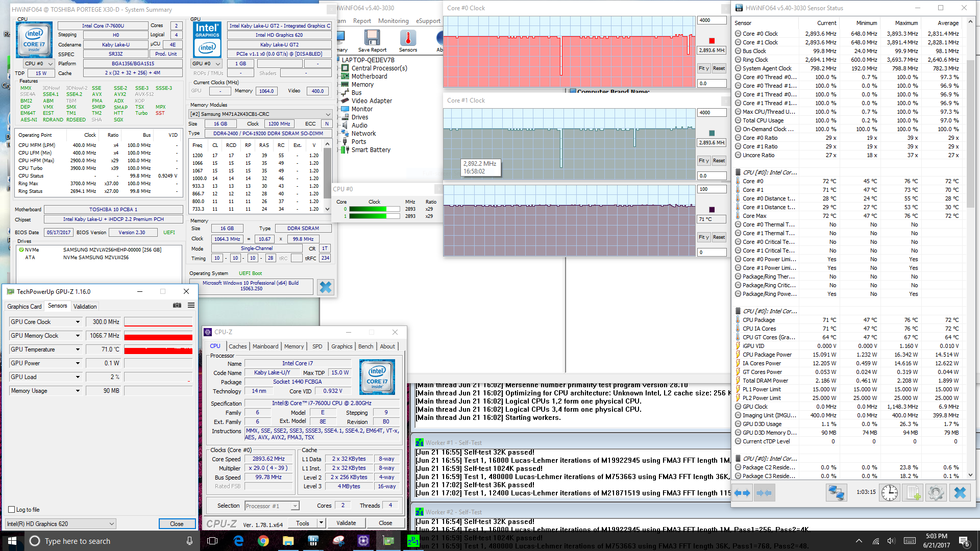Enable Log to file checkbox
The width and height of the screenshot is (980, 551).
click(x=12, y=510)
